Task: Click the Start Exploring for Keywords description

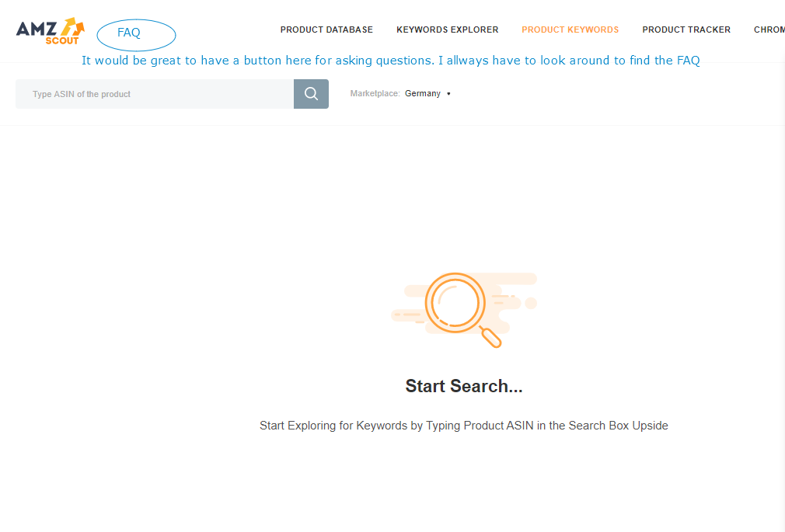Action: tap(463, 426)
